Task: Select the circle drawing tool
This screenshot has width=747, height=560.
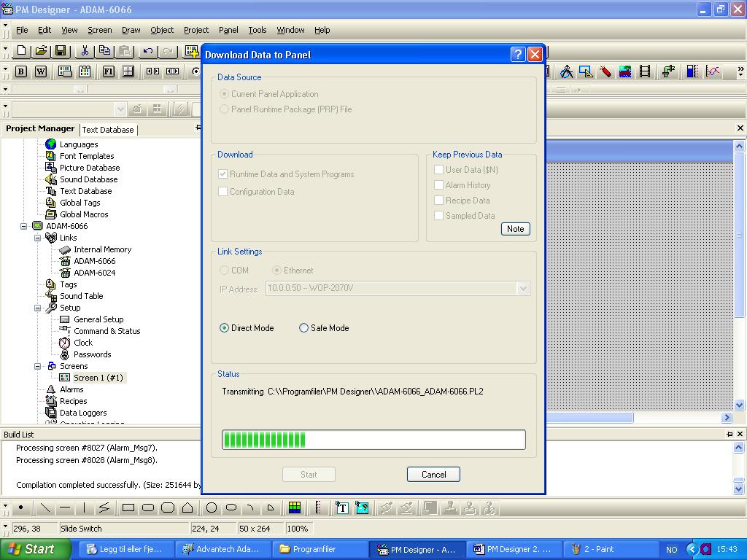Action: pos(212,507)
